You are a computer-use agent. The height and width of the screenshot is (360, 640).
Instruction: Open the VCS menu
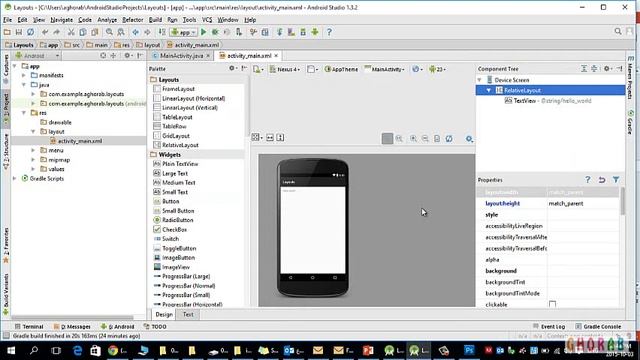207,20
